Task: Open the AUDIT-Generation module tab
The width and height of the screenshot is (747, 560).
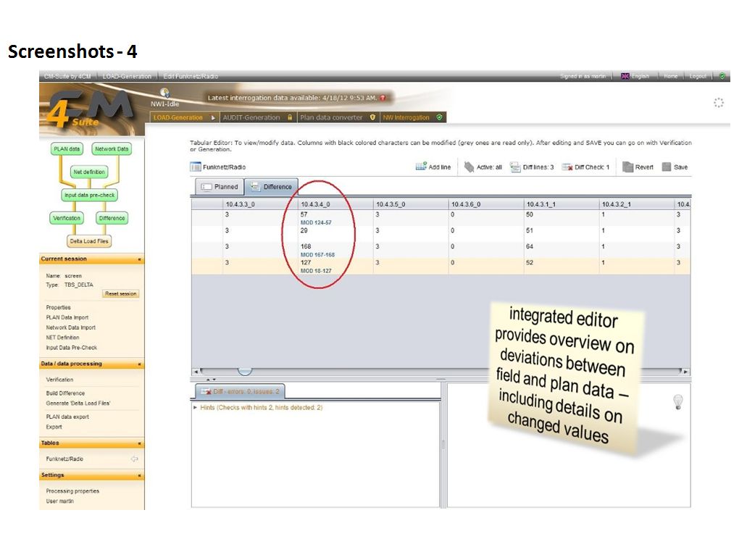Action: pos(258,117)
